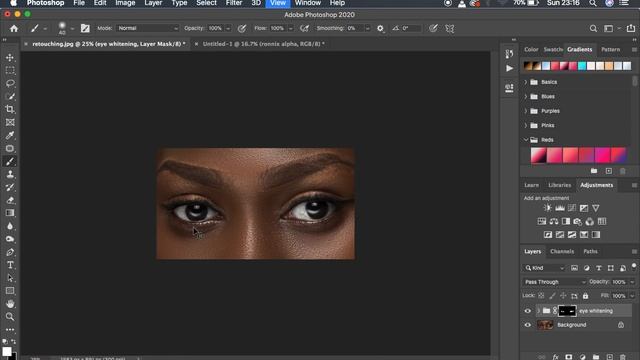
Task: Select the Crop tool
Action: tap(10, 109)
